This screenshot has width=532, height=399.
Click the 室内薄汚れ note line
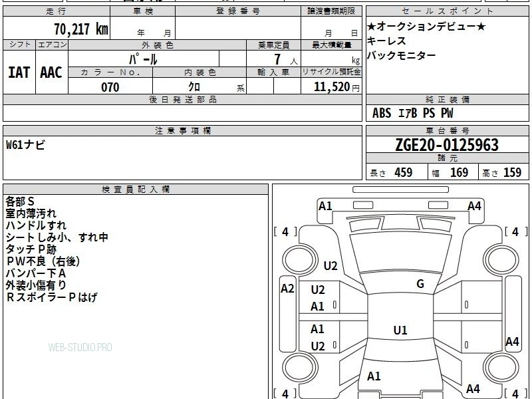(31, 213)
